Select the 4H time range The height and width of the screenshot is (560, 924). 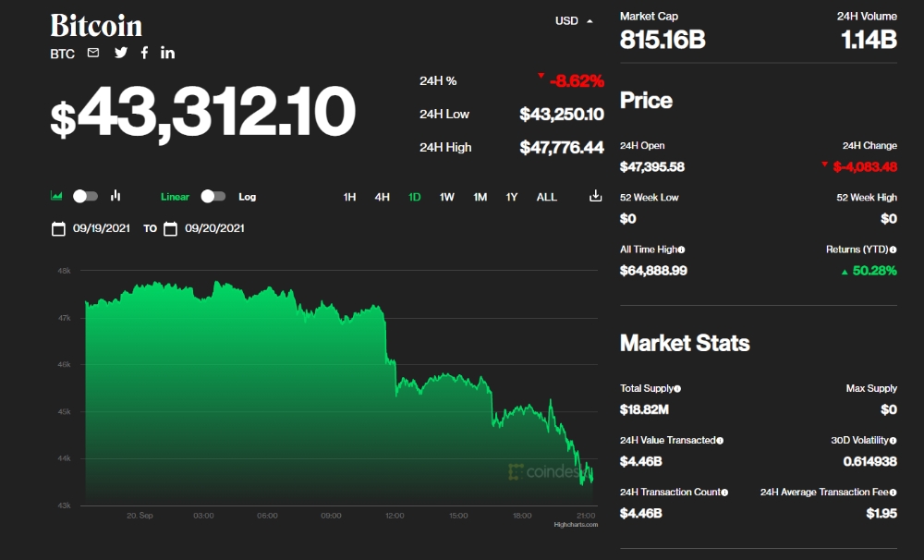tap(382, 197)
